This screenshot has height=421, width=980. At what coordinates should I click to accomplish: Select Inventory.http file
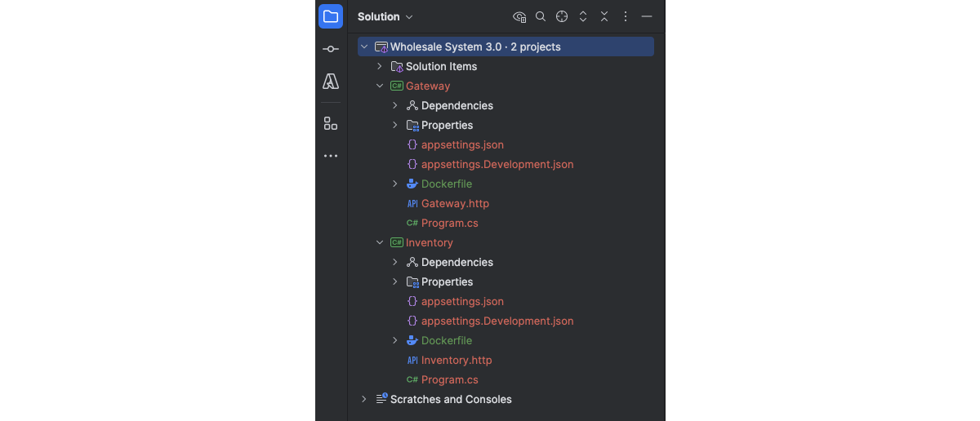[x=457, y=360]
